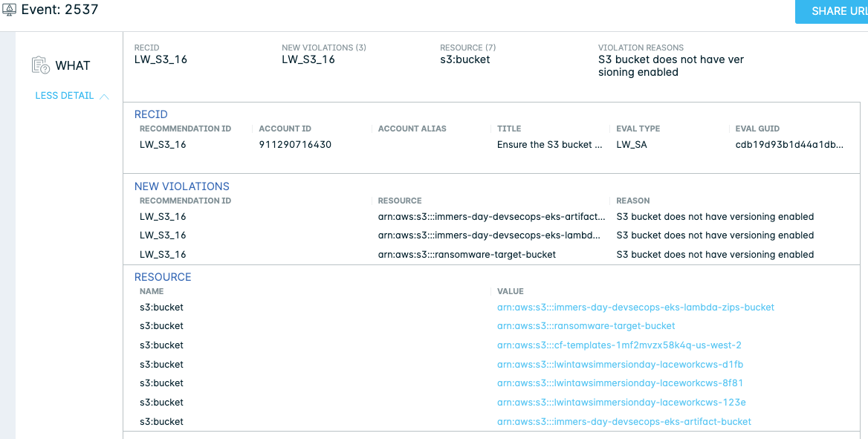This screenshot has height=439, width=868.
Task: Open the immers-day-devsecops-eks-lambda-zips-bucket link
Action: tap(635, 308)
